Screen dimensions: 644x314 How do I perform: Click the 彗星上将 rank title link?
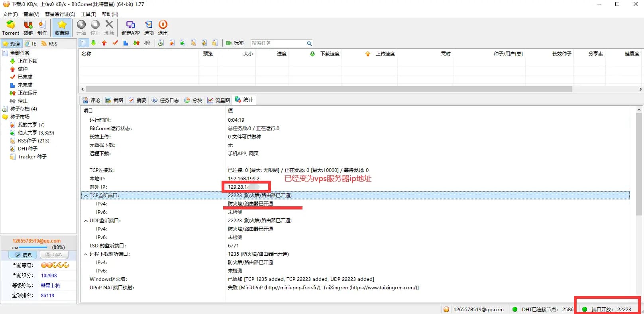[x=50, y=286]
